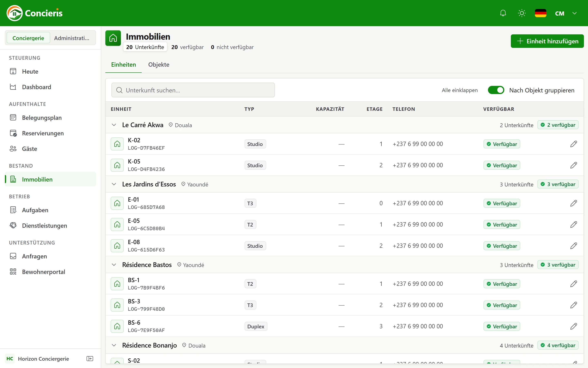This screenshot has height=368, width=588.
Task: Collapse sidebar using bottom panel icon
Action: [90, 359]
